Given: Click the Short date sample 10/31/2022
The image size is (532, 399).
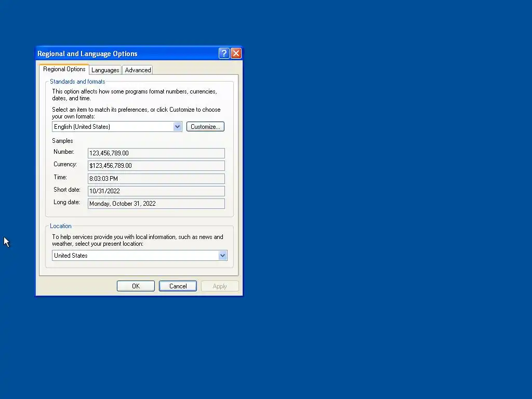Looking at the screenshot, I should (156, 191).
